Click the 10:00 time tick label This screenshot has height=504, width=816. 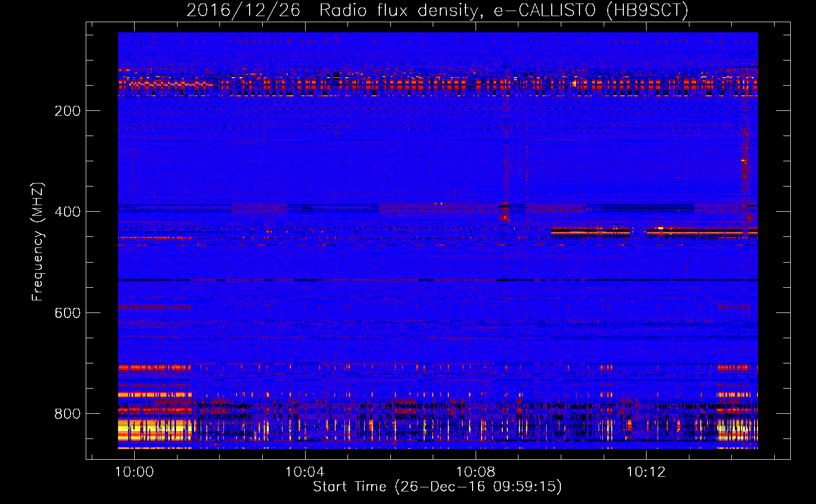(134, 472)
